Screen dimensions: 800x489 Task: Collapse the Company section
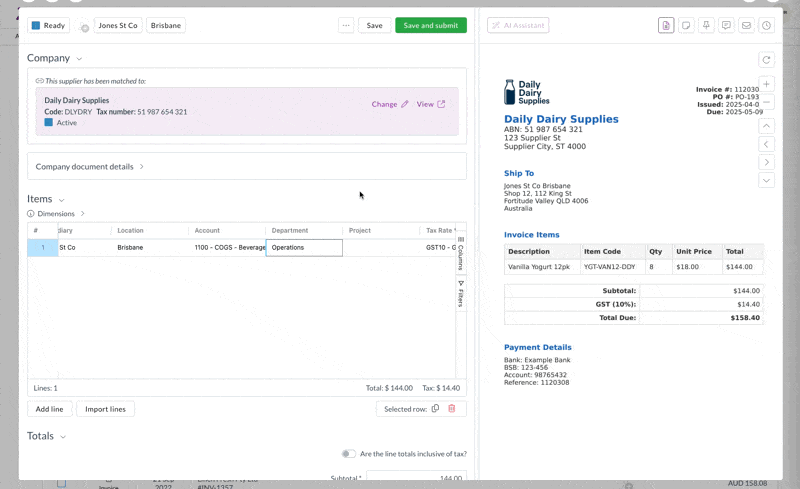79,59
